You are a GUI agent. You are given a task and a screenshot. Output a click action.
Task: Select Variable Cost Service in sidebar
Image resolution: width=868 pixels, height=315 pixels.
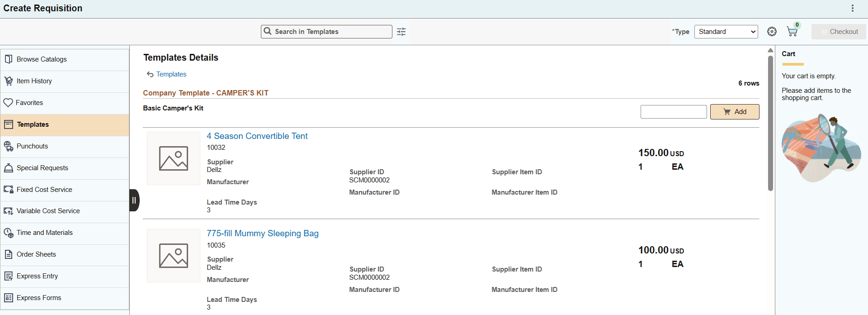[x=65, y=211]
